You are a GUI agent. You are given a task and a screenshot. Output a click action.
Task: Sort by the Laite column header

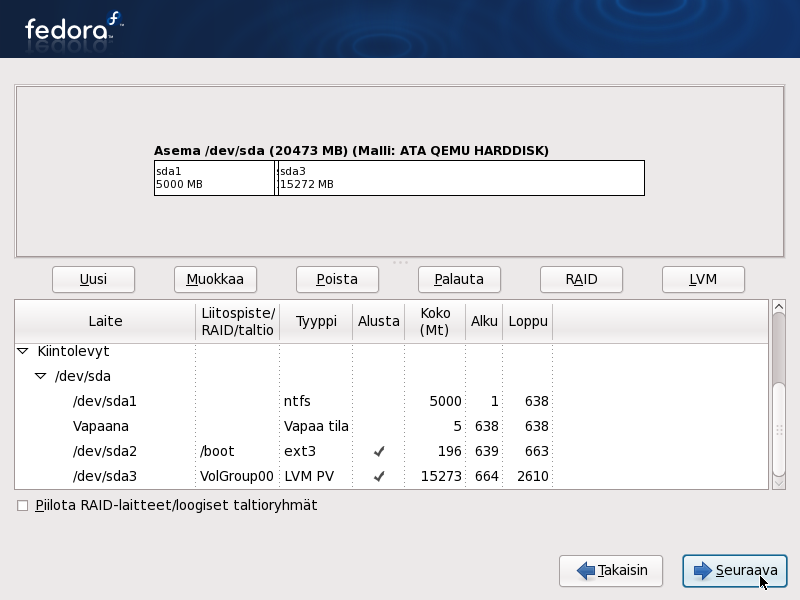click(105, 322)
